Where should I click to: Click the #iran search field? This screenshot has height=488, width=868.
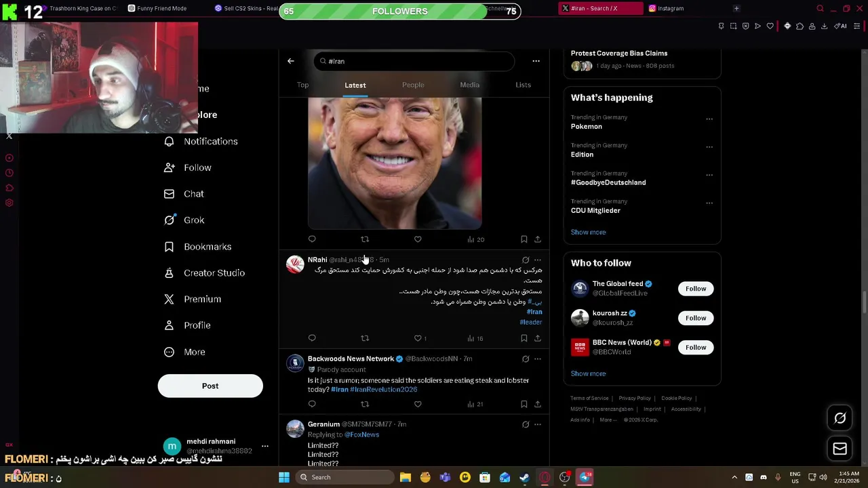[x=414, y=61]
